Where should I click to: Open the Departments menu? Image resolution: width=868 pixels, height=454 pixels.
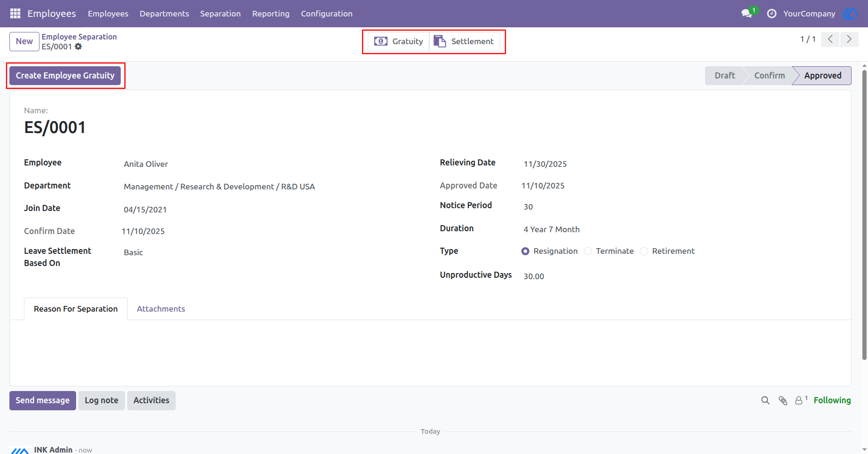click(164, 14)
